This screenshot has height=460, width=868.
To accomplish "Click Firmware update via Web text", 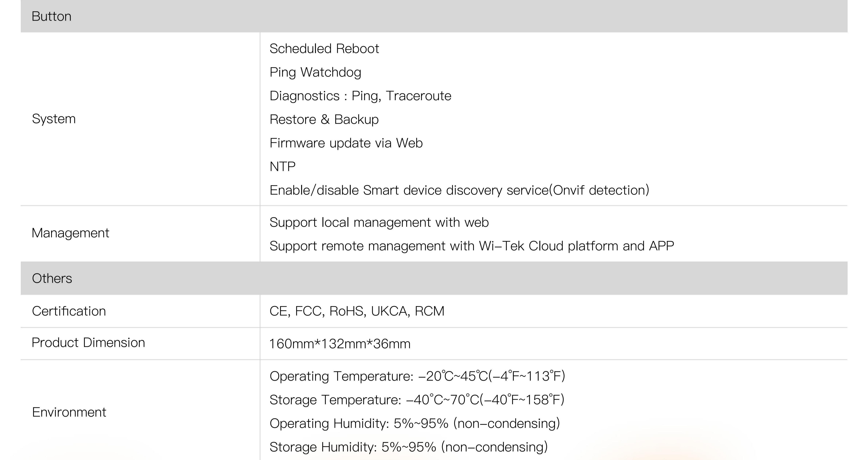I will (x=346, y=143).
